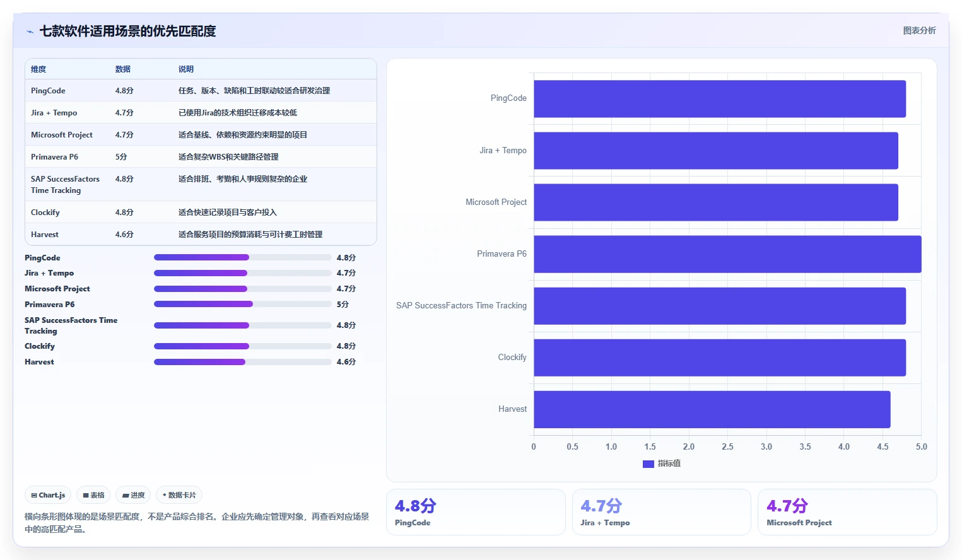
Task: Open the Jira + Tempo 4.7分 stat card
Action: [x=661, y=512]
